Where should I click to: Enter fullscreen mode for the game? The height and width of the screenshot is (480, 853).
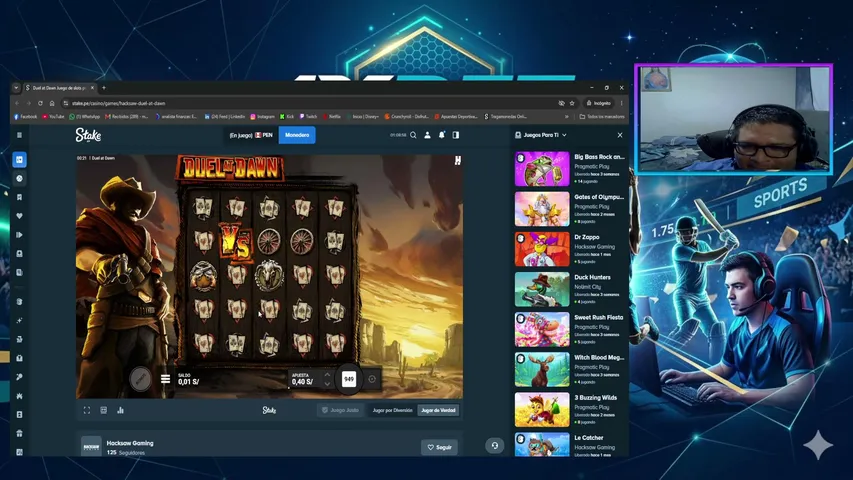(x=87, y=410)
